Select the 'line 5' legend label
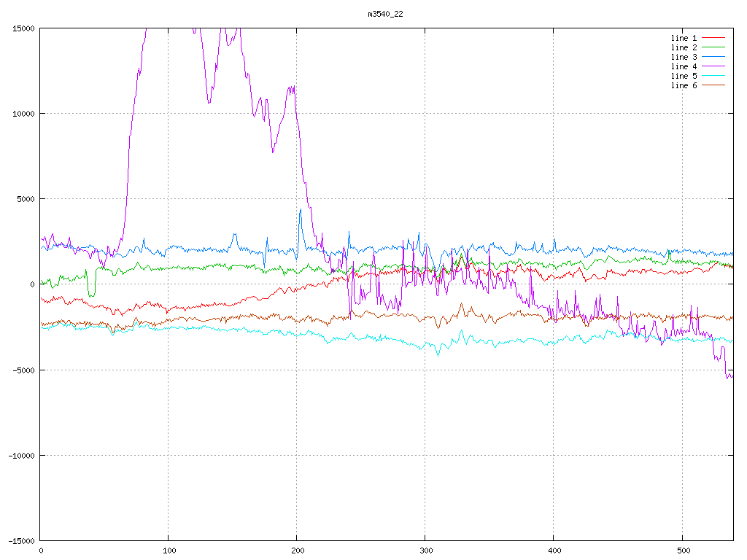Viewport: 747px width, 560px height. coord(684,76)
